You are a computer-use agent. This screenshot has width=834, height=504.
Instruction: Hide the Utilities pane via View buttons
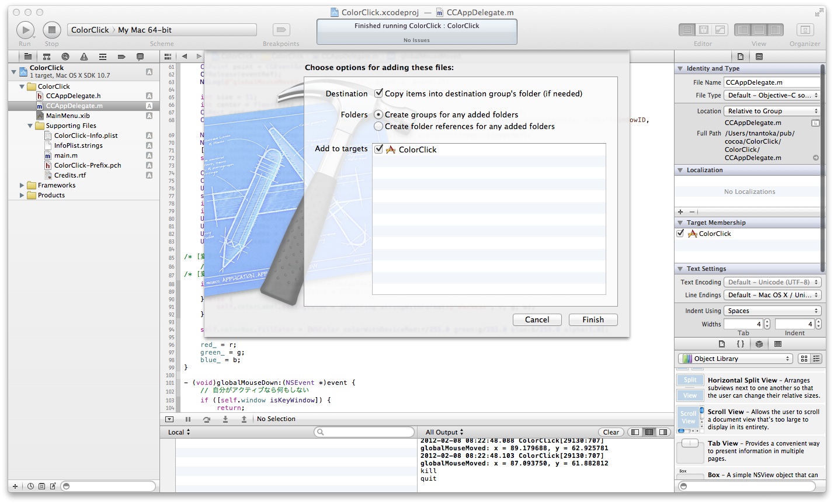[776, 30]
